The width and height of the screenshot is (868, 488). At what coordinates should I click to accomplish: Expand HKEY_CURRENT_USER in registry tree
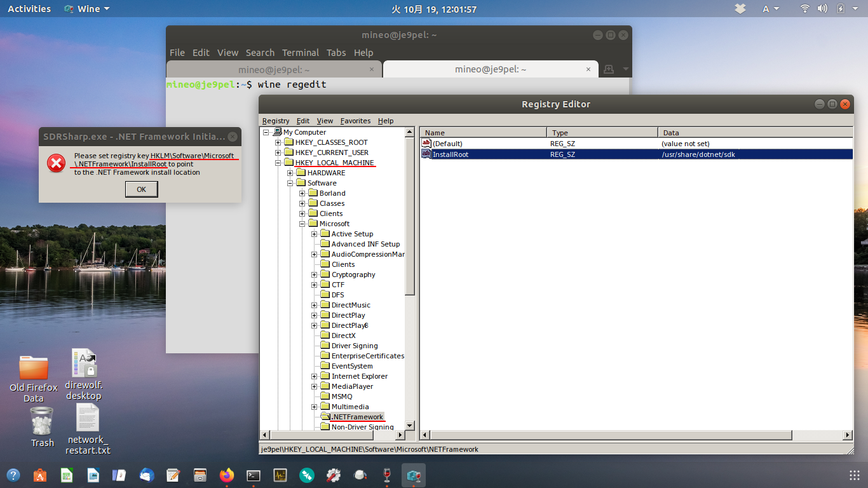pyautogui.click(x=278, y=152)
